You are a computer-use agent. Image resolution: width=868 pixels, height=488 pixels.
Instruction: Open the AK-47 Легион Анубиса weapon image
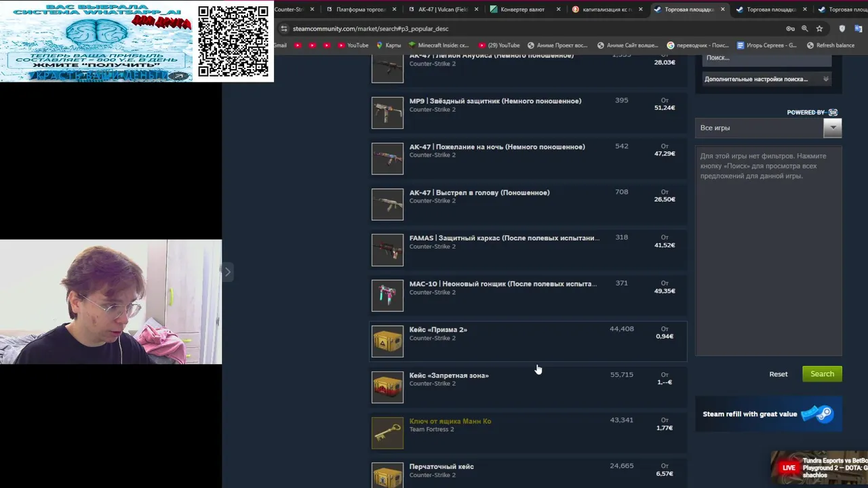coord(387,68)
